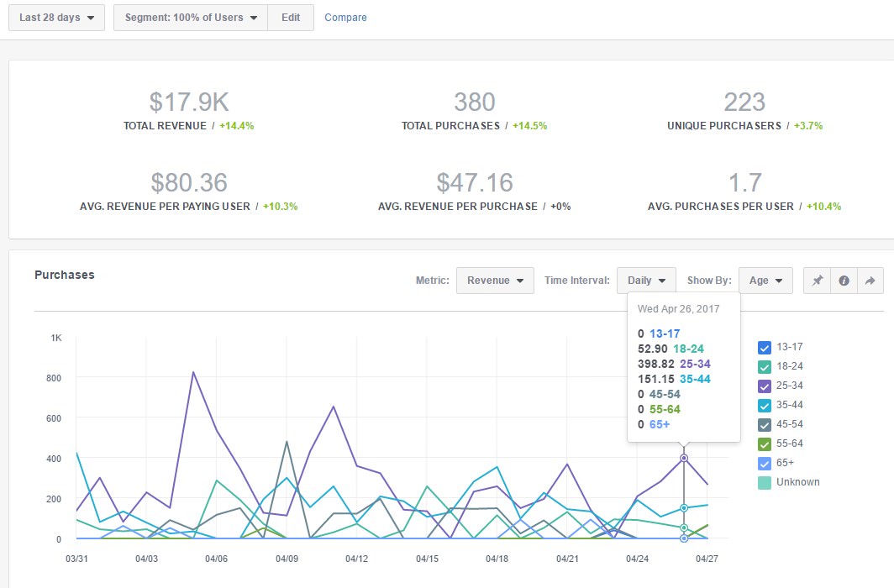Click the Compare link
Image resolution: width=894 pixels, height=588 pixels.
tap(345, 18)
